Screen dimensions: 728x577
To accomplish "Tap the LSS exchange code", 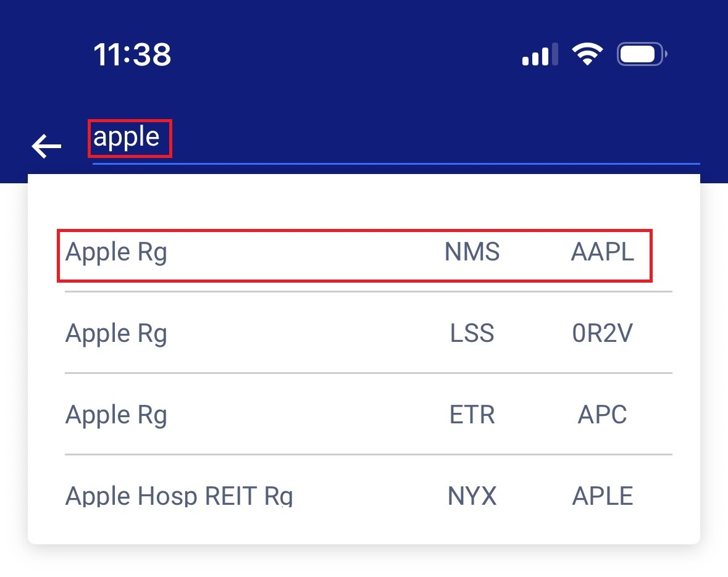I will coord(472,334).
